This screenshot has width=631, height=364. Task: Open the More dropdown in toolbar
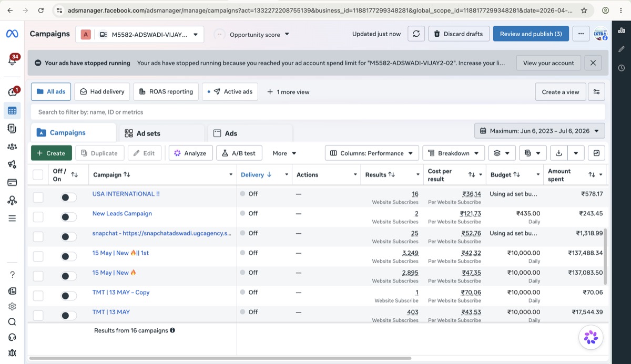coord(284,153)
